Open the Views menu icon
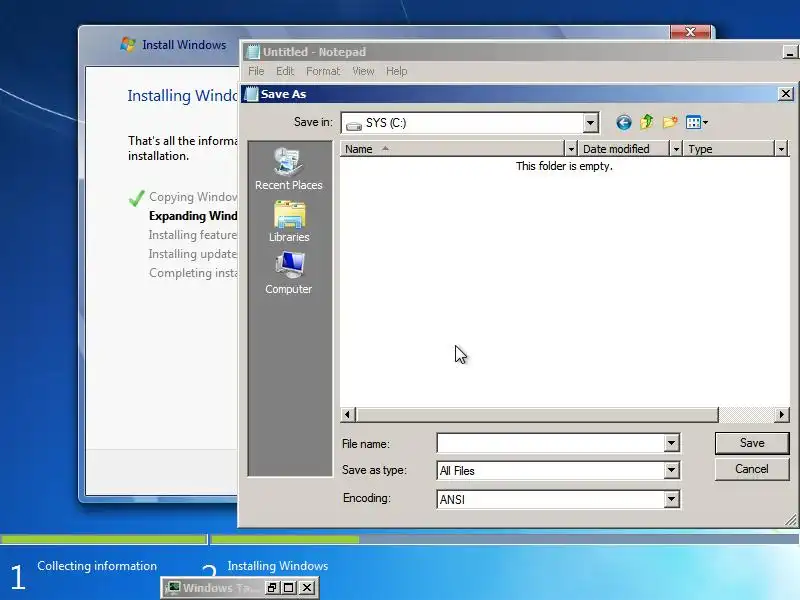This screenshot has height=600, width=800. (693, 122)
